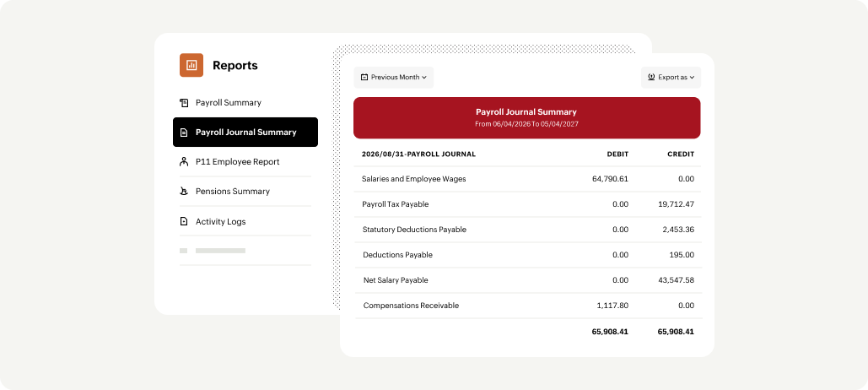Click the Net Salary Payable row label

tap(396, 280)
